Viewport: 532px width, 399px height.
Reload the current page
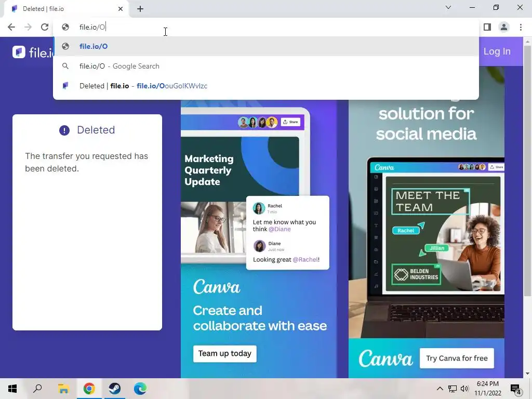[45, 27]
